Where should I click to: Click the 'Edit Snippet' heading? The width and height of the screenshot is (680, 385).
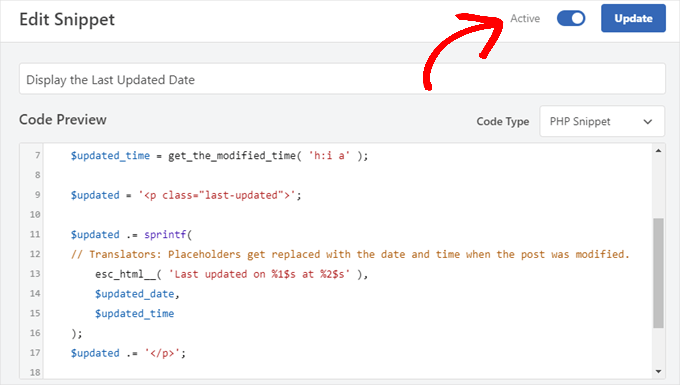[67, 20]
